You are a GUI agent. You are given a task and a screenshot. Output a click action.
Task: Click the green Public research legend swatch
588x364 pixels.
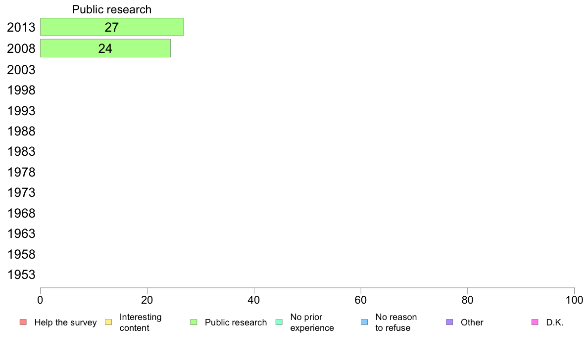(194, 322)
